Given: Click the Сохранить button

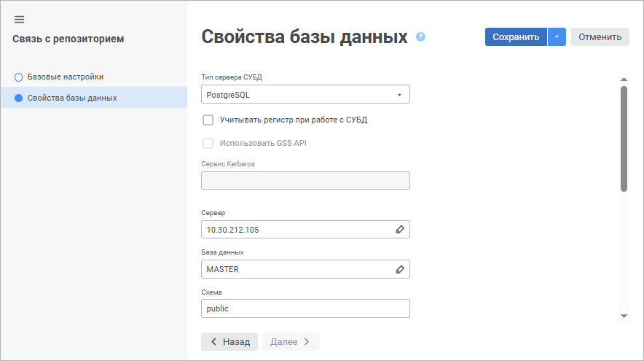Looking at the screenshot, I should [x=516, y=37].
